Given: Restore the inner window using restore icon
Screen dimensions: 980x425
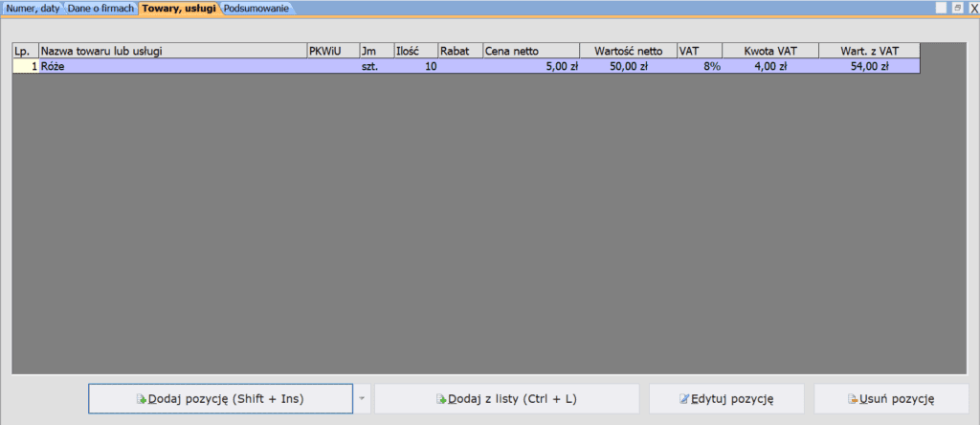Looking at the screenshot, I should (x=956, y=8).
